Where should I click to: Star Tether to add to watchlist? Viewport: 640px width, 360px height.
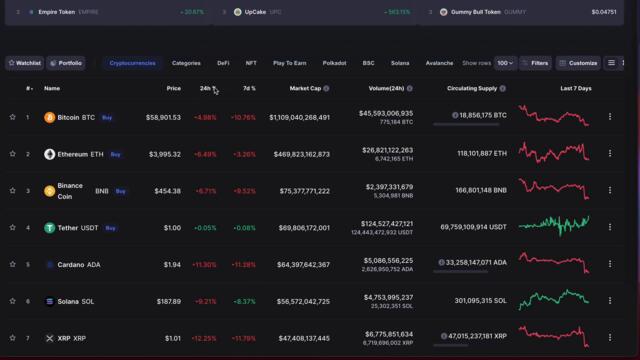13,227
